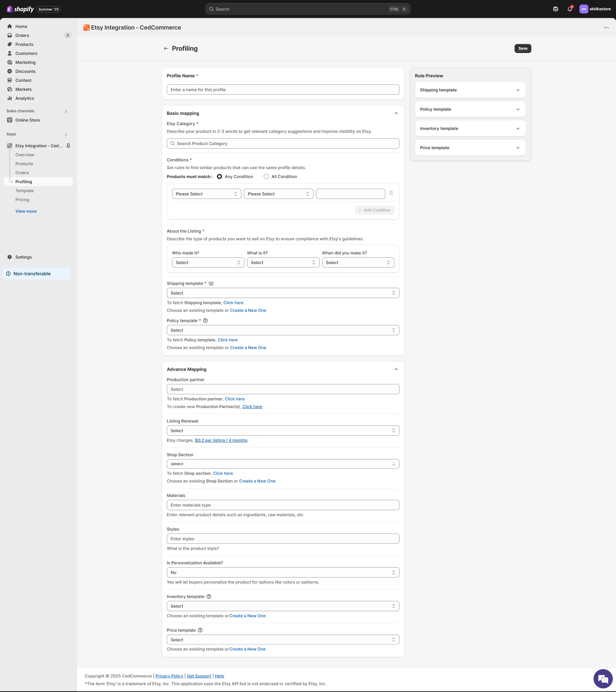This screenshot has height=692, width=616.
Task: Expand Inventory template in Rule Preview
Action: [x=470, y=129]
